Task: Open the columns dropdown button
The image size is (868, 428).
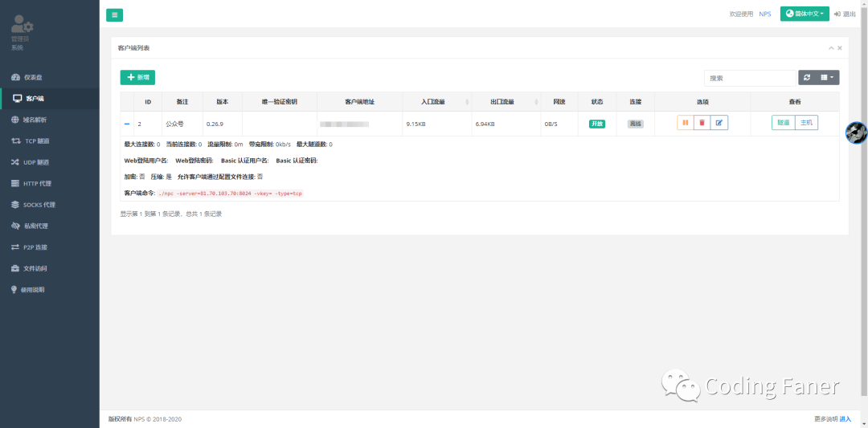Action: (827, 78)
